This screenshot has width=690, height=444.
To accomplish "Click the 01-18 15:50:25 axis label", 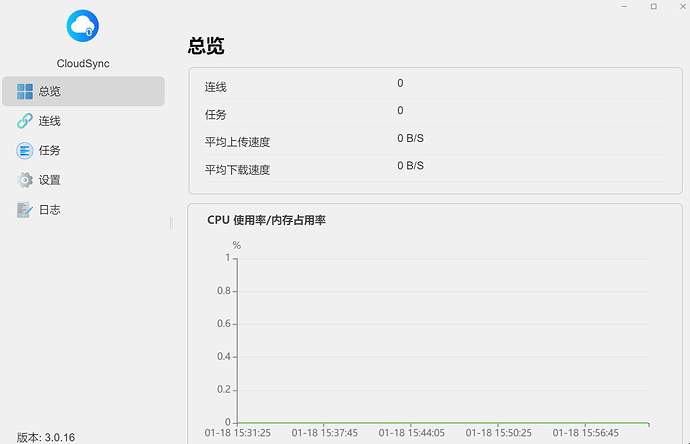I will tap(499, 433).
